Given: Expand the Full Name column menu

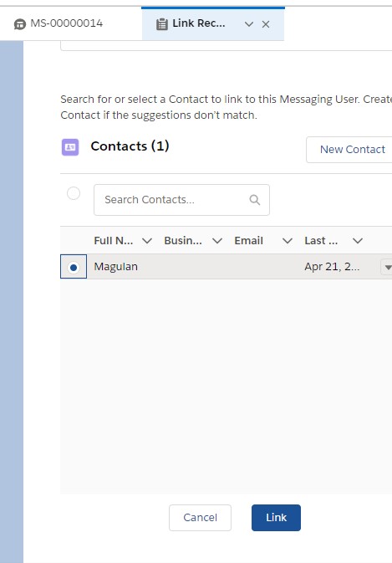Looking at the screenshot, I should click(x=147, y=241).
